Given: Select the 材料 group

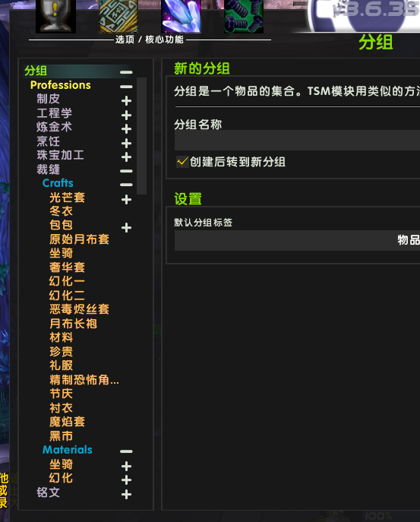Looking at the screenshot, I should point(61,337).
